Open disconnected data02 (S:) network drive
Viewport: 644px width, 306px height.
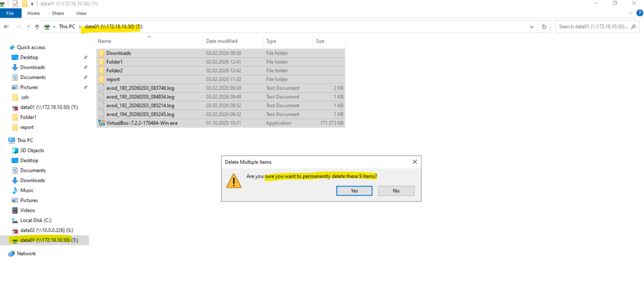click(x=47, y=230)
